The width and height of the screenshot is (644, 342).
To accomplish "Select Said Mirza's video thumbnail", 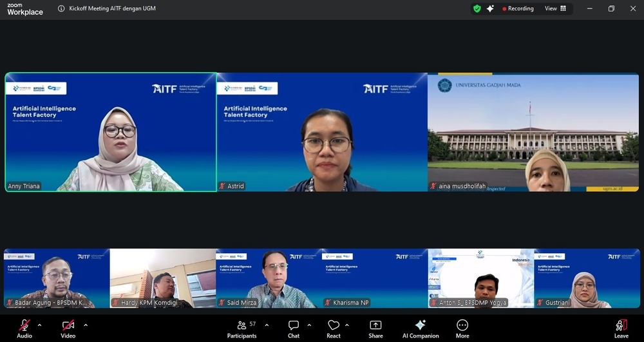I will pyautogui.click(x=269, y=278).
